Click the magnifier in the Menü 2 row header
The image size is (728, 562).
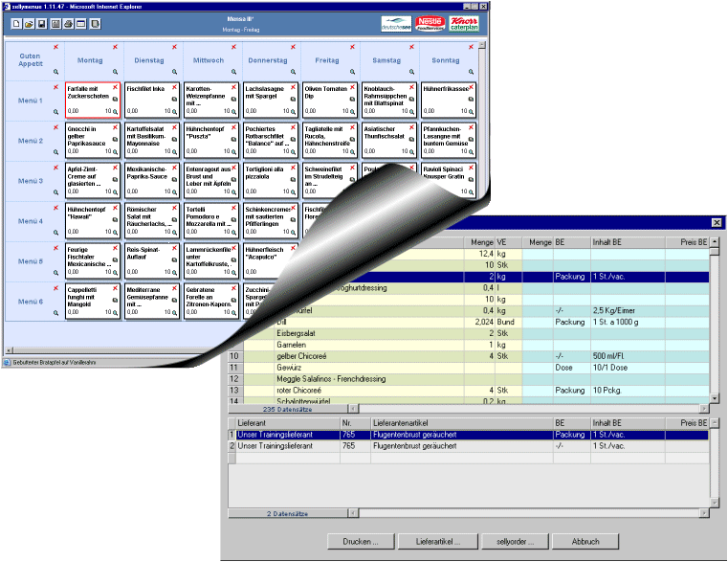pos(55,152)
